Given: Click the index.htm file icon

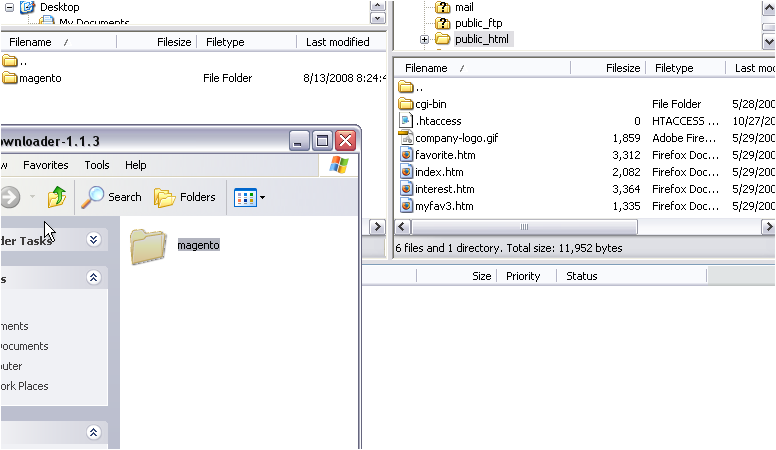Looking at the screenshot, I should pyautogui.click(x=406, y=172).
